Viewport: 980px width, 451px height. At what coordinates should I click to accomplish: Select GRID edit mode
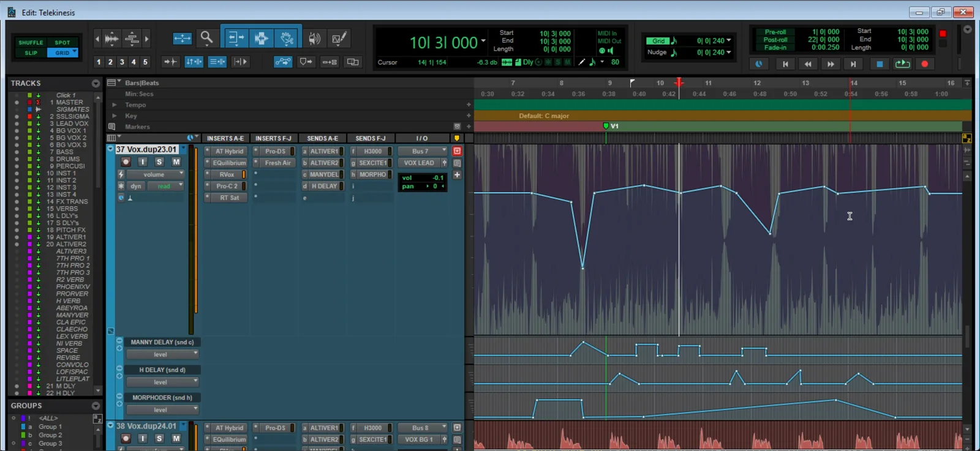(62, 53)
